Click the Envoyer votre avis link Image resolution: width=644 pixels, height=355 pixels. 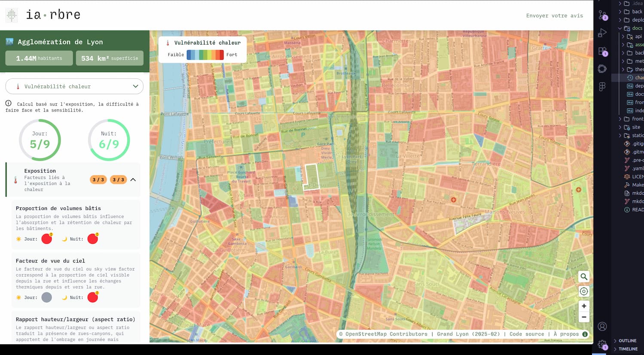click(554, 16)
